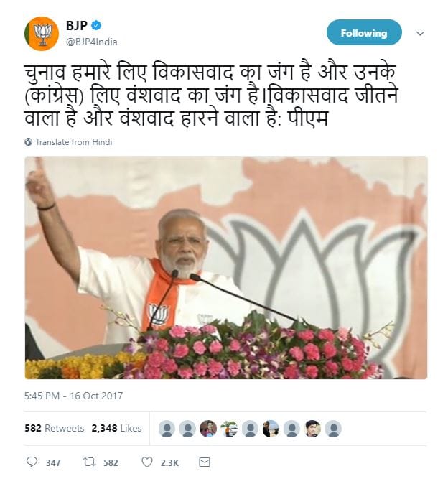Image resolution: width=448 pixels, height=484 pixels.
Task: Retweet using the retweet arrows icon
Action: point(90,462)
